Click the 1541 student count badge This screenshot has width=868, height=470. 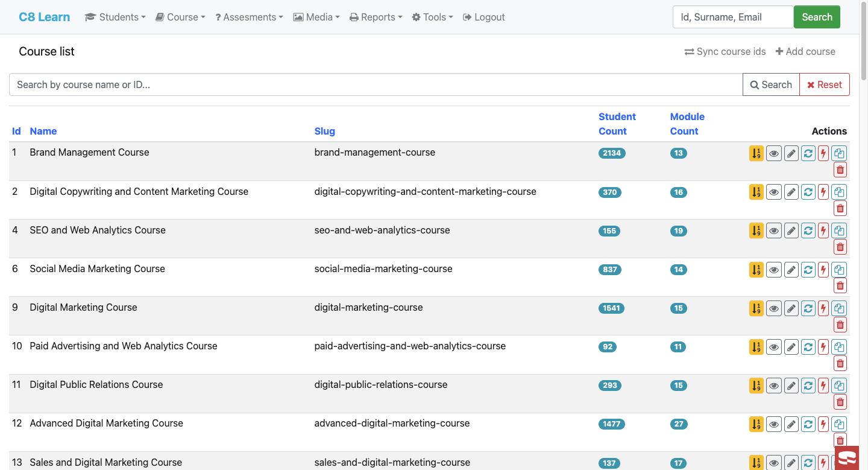point(611,308)
